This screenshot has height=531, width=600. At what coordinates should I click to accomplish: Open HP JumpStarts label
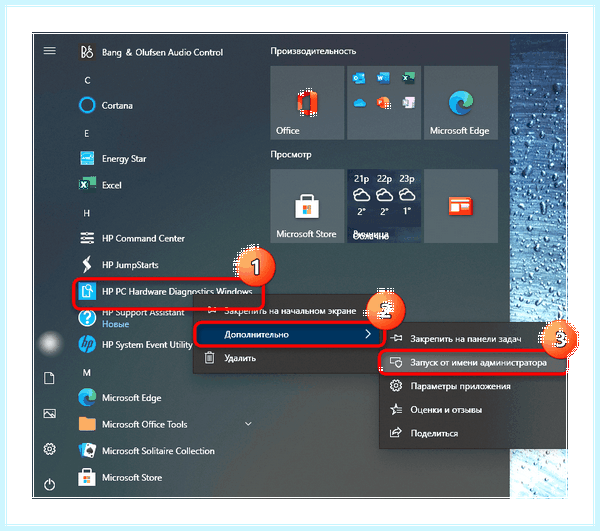[130, 265]
